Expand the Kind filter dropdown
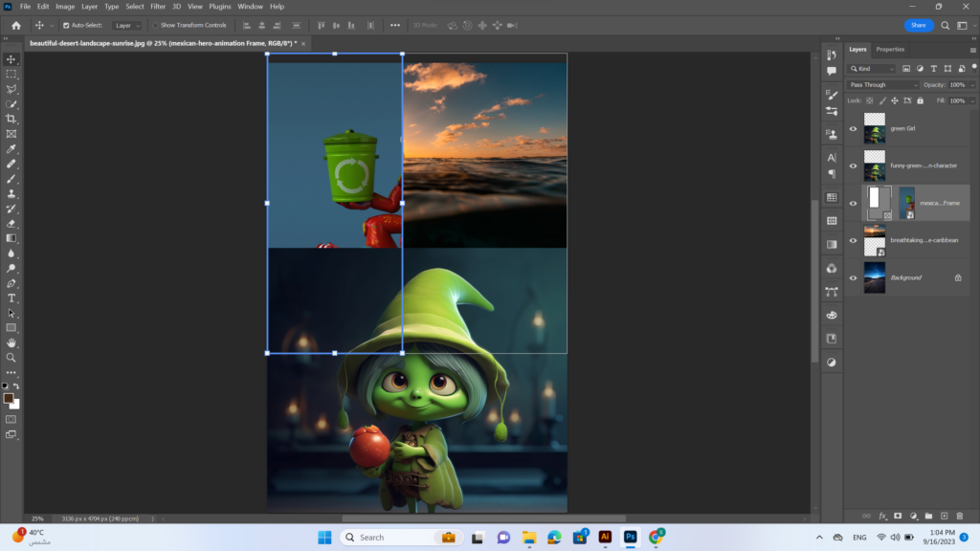 pos(872,69)
